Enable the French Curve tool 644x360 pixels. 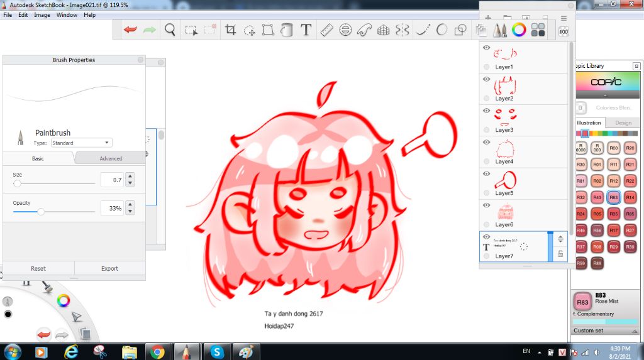[x=364, y=30]
